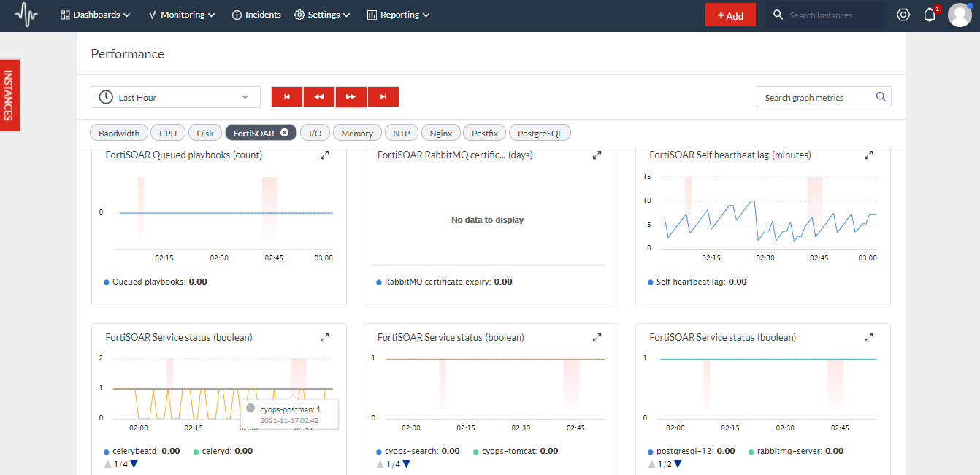
Task: Select the Incidents menu item
Action: tap(256, 14)
